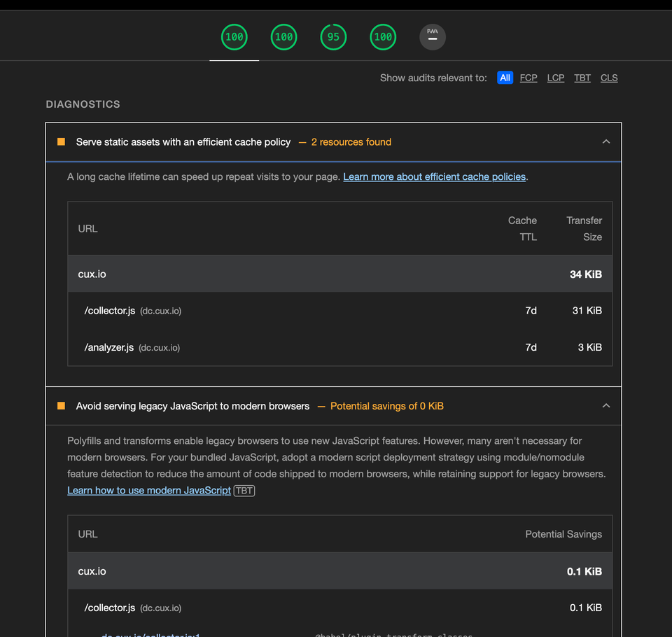This screenshot has height=637, width=672.
Task: Open the Best Practices gauge showing 95
Action: [x=333, y=36]
